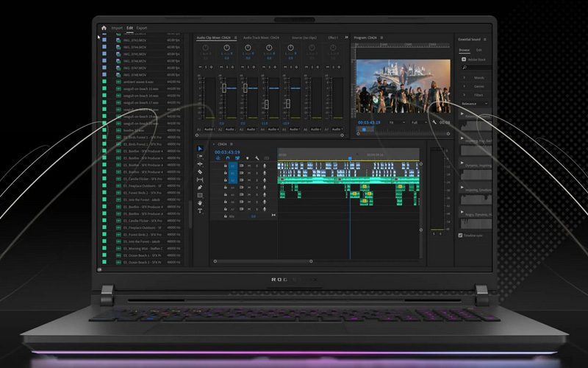Switch to Edit tab in Essential Sound
This screenshot has width=588, height=368.
479,50
